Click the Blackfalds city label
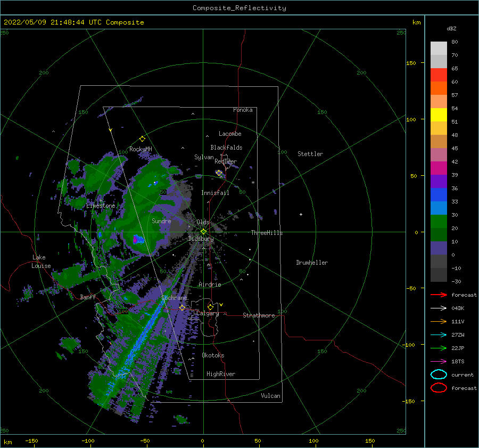 click(226, 148)
